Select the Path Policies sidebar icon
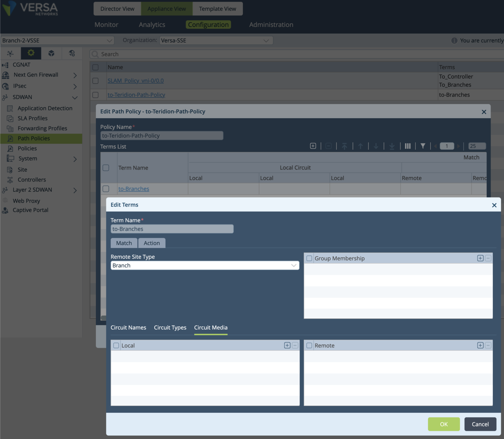 pos(11,138)
